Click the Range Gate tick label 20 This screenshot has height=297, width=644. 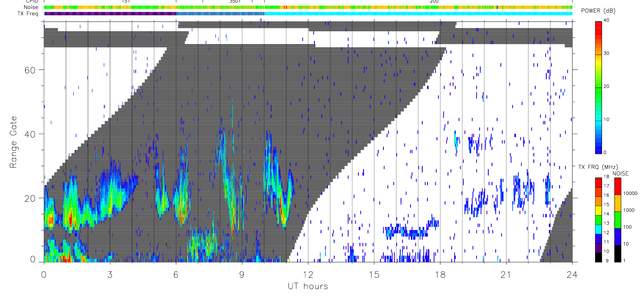30,198
